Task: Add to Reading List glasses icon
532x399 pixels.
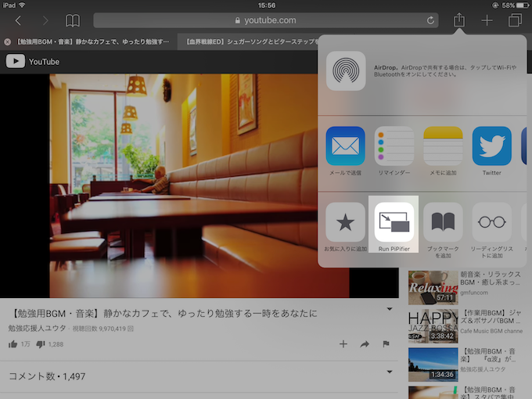Action: pos(492,222)
